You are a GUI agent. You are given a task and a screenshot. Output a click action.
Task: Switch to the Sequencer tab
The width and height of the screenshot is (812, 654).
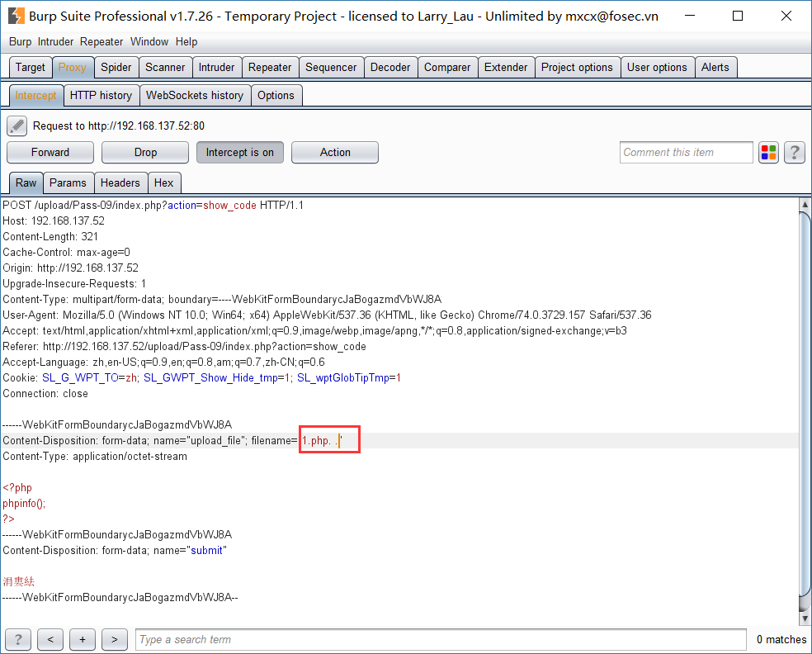[331, 68]
